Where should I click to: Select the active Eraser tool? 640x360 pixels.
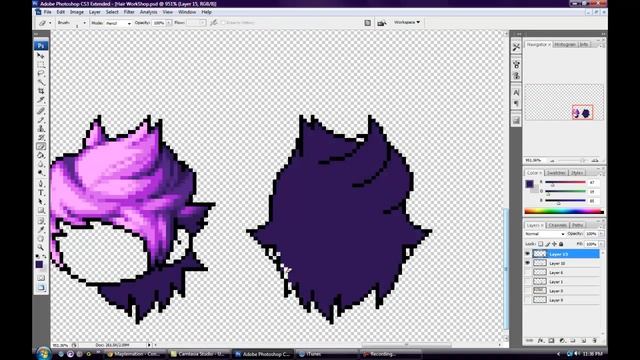41,147
